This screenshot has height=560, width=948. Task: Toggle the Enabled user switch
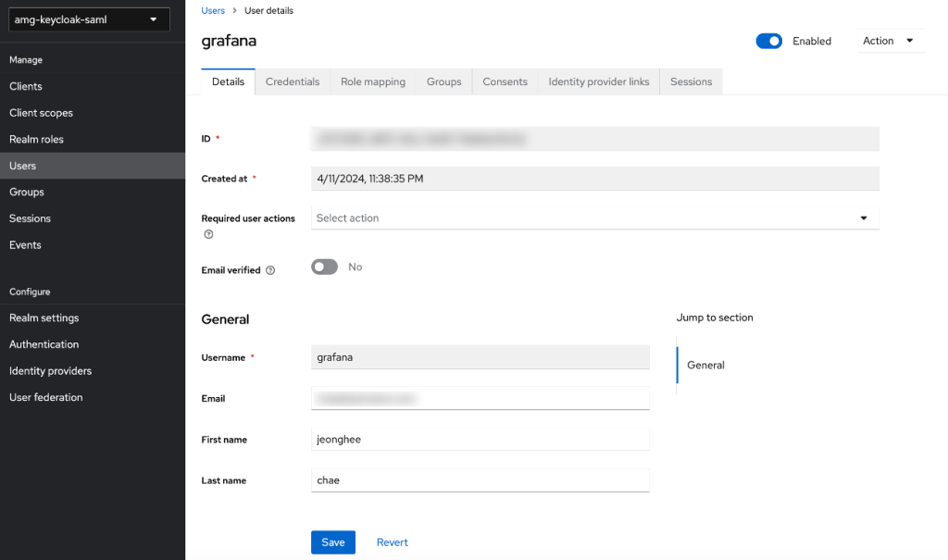[x=768, y=41]
